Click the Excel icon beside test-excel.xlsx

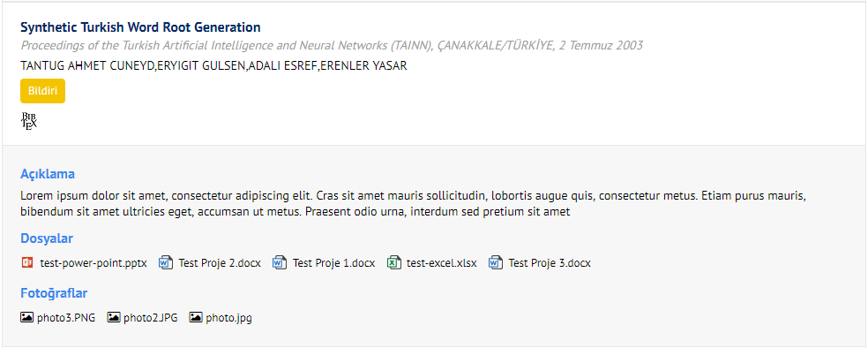coord(393,262)
